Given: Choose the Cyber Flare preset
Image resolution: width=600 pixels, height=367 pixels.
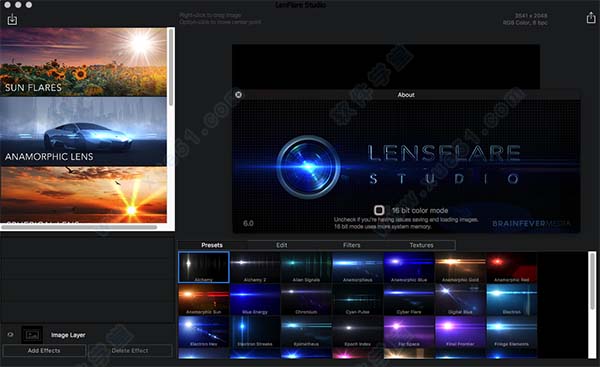Looking at the screenshot, I should [x=409, y=299].
